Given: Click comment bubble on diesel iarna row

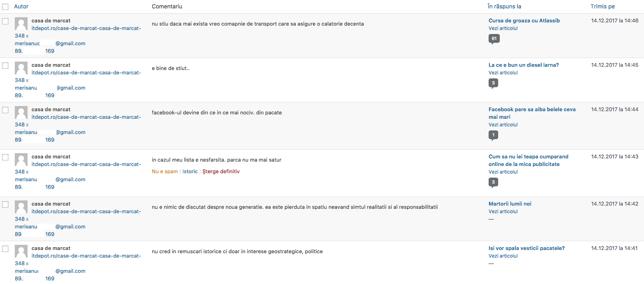Looking at the screenshot, I should tap(493, 83).
